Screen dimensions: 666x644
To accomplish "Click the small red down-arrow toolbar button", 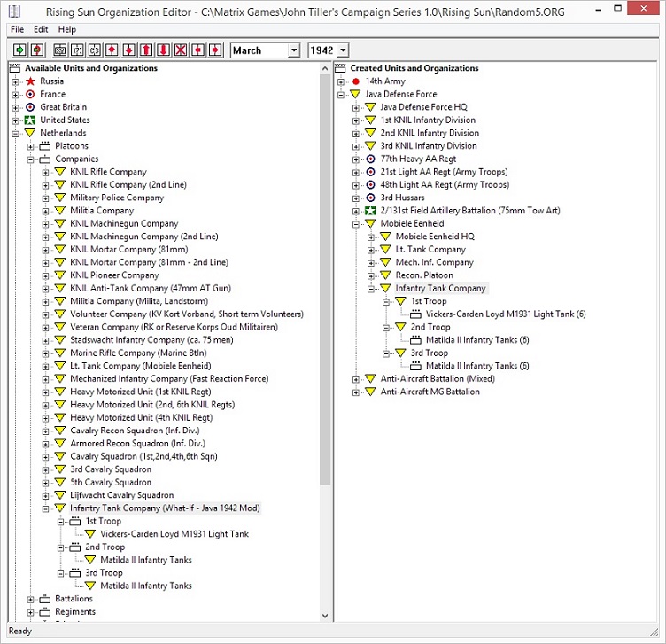I will pyautogui.click(x=129, y=50).
